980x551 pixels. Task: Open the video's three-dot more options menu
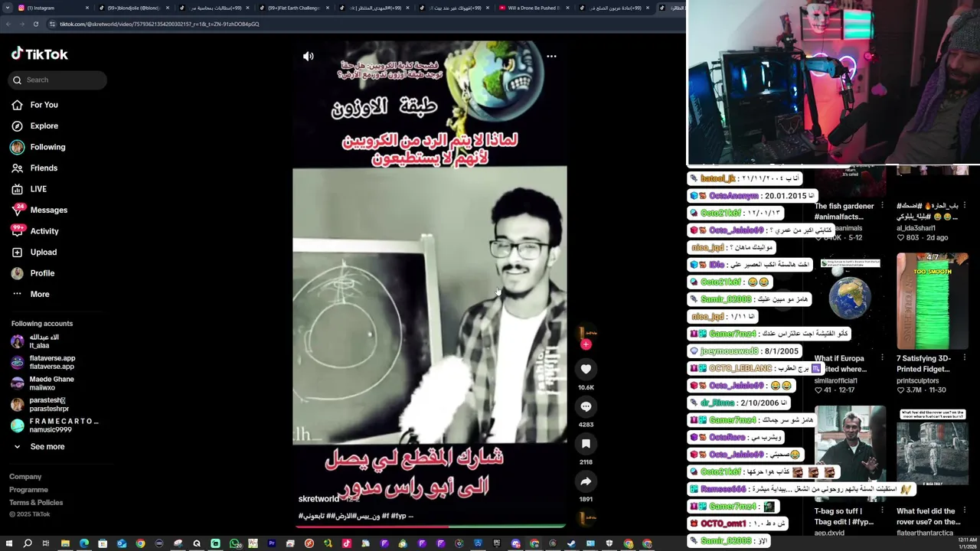click(551, 56)
